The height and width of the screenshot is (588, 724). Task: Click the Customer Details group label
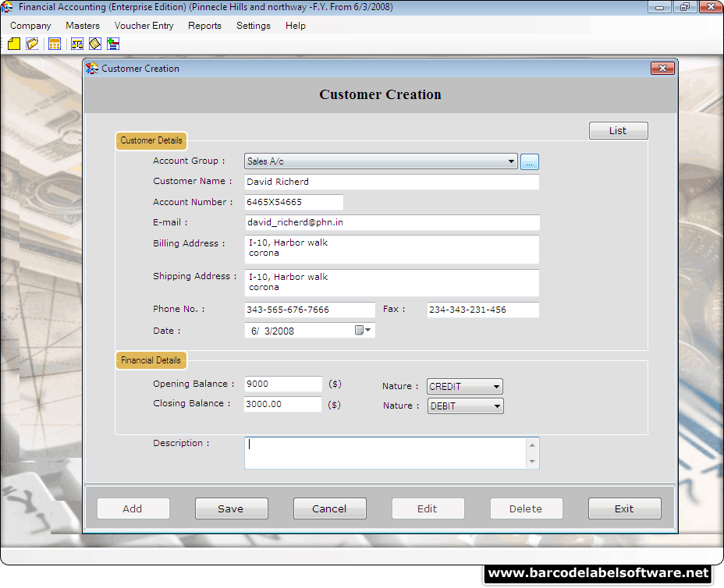pos(151,141)
